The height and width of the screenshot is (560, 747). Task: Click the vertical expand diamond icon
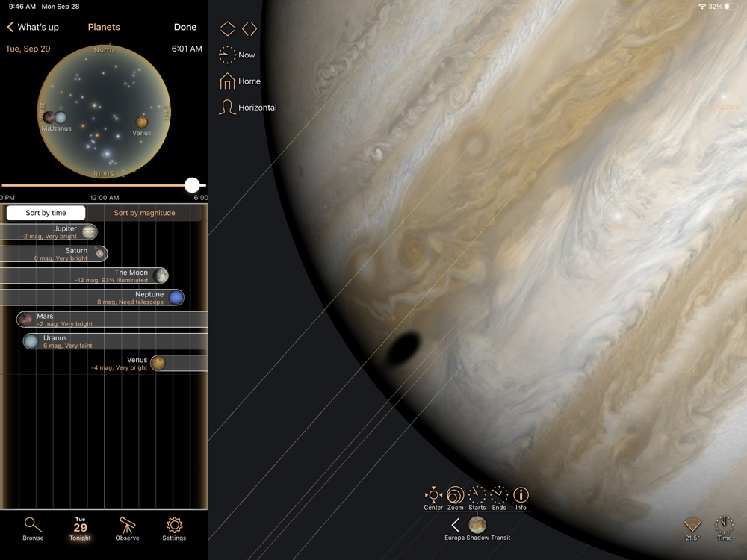click(227, 28)
